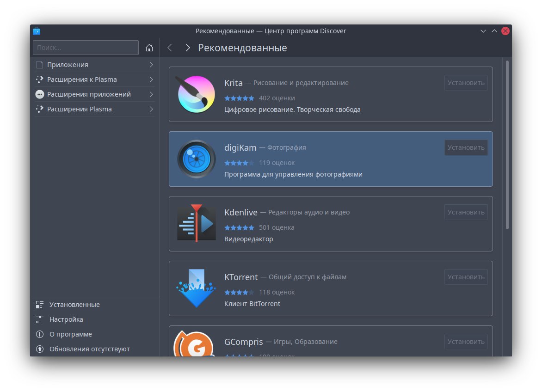
Task: Click the '118 оценок' rating count
Action: [277, 292]
